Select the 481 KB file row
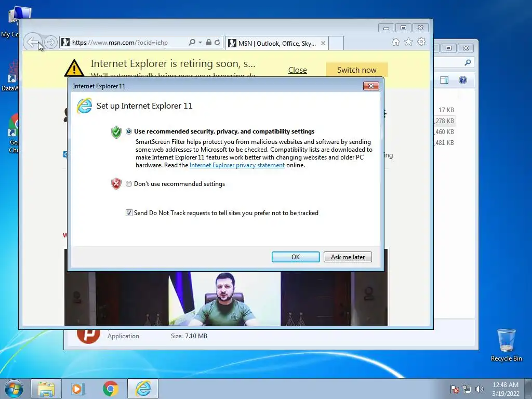532x399 pixels. [x=445, y=143]
